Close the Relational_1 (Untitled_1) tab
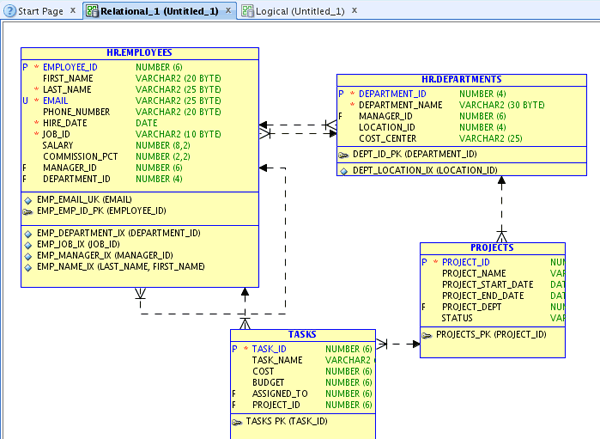This screenshot has height=439, width=600. click(x=229, y=10)
